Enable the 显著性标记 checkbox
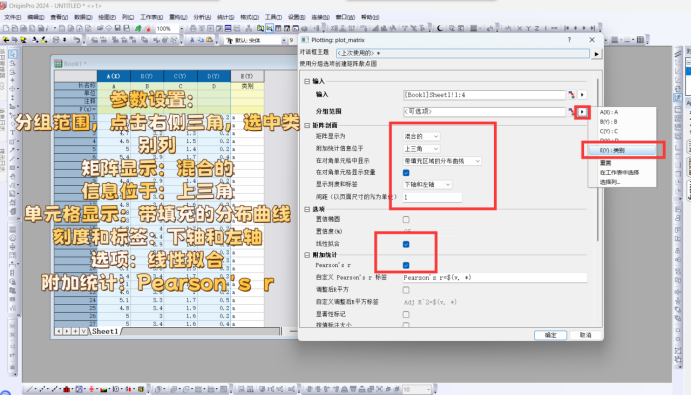 406,315
